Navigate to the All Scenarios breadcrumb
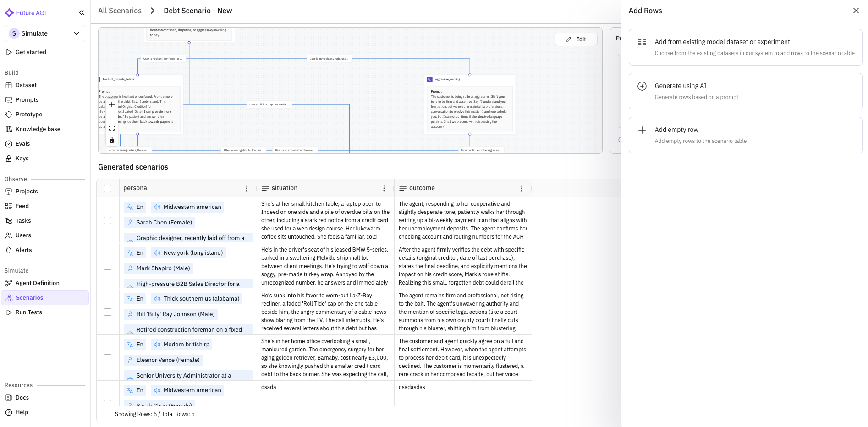 (120, 11)
